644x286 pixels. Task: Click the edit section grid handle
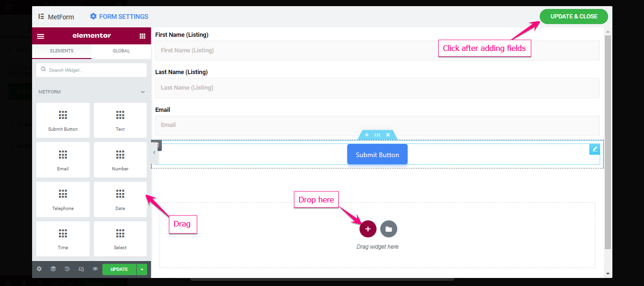tap(377, 135)
